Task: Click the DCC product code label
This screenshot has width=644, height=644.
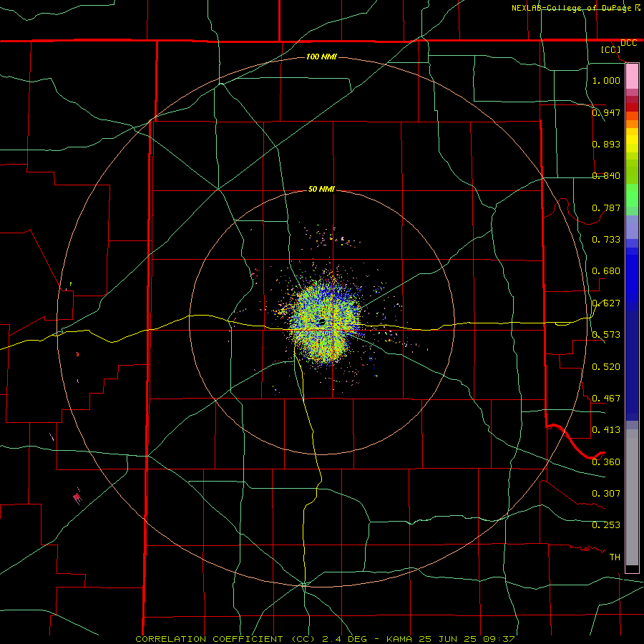Action: [x=628, y=43]
